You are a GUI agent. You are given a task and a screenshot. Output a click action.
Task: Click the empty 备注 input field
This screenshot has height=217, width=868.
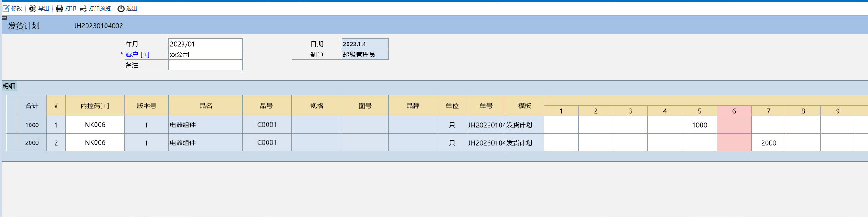tap(205, 65)
